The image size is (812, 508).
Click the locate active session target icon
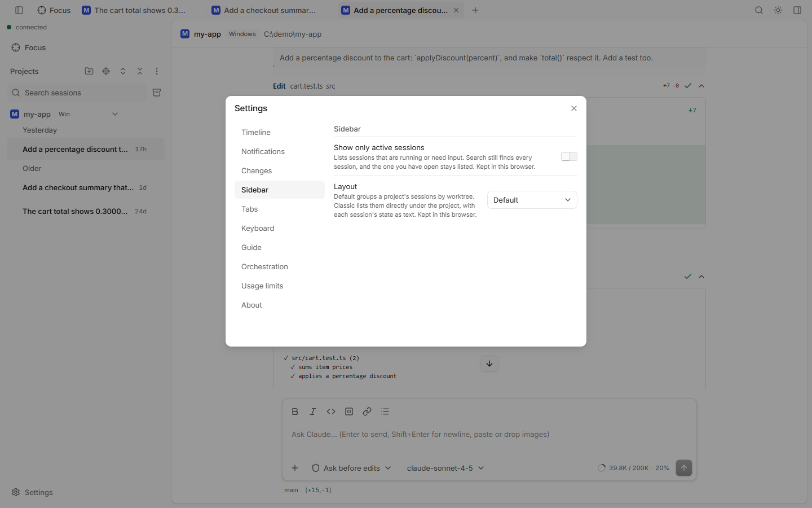[106, 71]
